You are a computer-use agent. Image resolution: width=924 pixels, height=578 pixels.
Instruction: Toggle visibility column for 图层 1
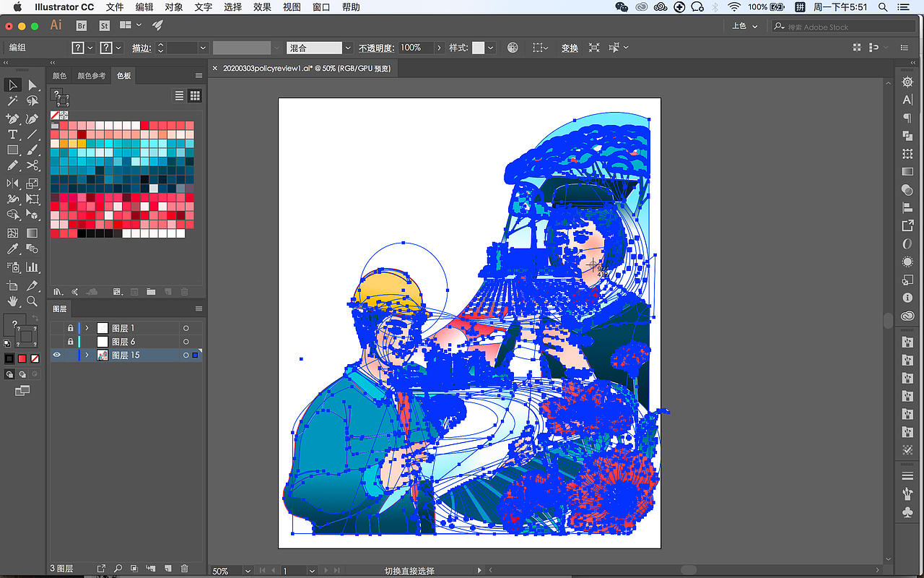[x=56, y=328]
